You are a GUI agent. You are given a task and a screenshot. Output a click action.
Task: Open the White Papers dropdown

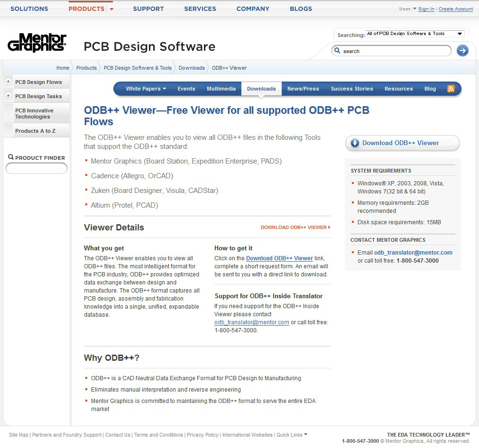pyautogui.click(x=146, y=89)
